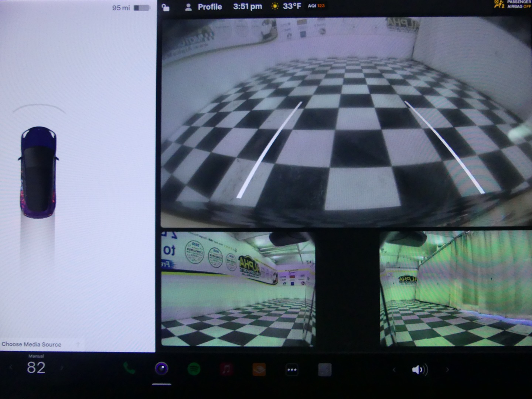
Task: Open the app launcher with three dots
Action: click(291, 369)
